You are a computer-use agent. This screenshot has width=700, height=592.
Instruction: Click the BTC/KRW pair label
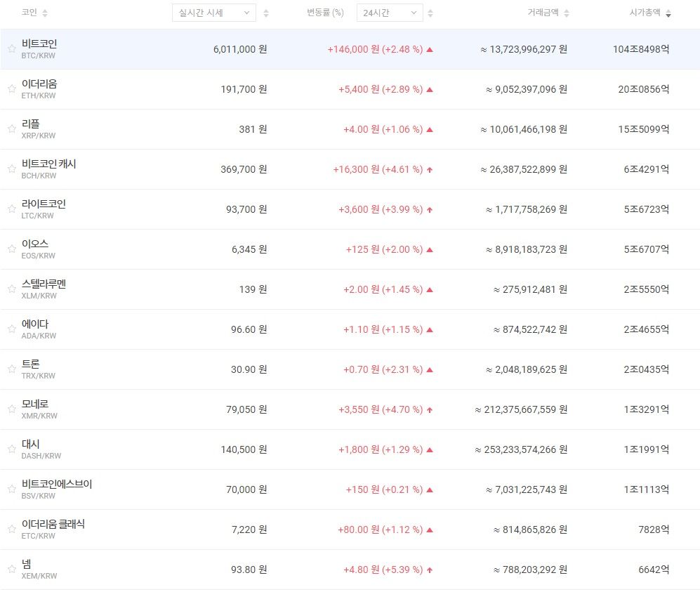point(39,55)
